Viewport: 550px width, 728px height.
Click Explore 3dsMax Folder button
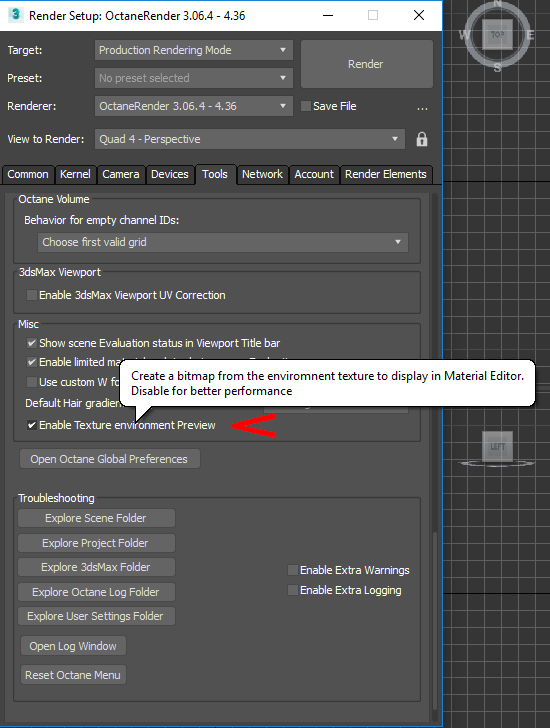click(x=96, y=567)
